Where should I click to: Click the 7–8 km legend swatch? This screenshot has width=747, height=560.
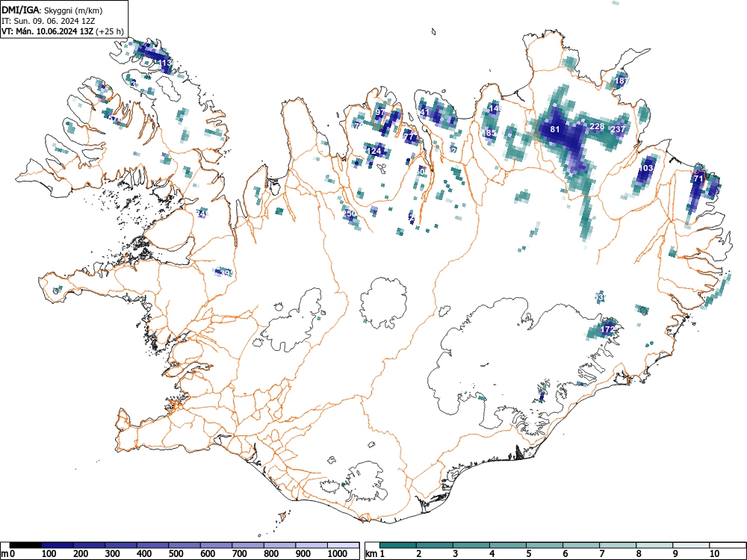coord(618,545)
